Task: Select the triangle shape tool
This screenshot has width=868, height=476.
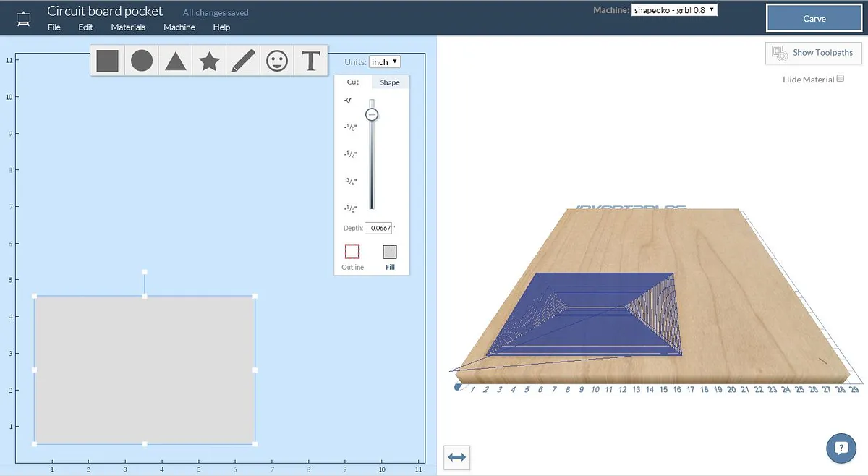Action: pos(175,61)
